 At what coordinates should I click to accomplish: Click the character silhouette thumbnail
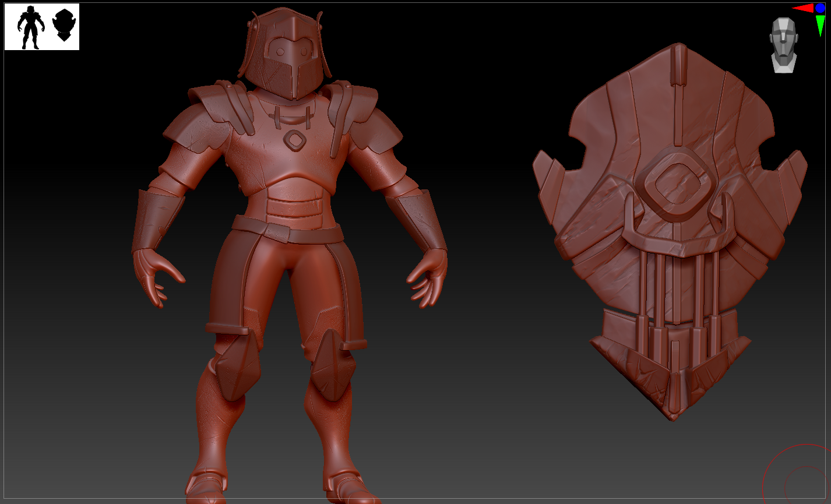point(30,28)
